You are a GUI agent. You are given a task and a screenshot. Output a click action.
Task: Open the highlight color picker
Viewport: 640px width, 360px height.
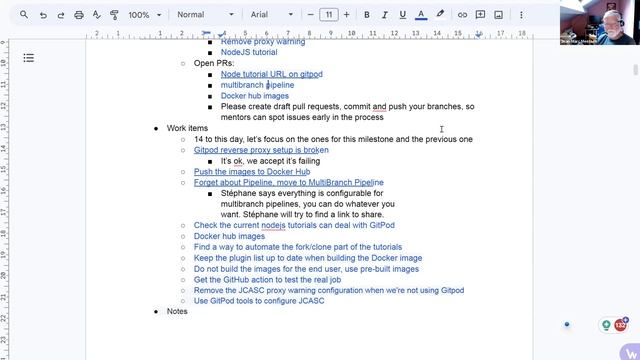tap(440, 15)
